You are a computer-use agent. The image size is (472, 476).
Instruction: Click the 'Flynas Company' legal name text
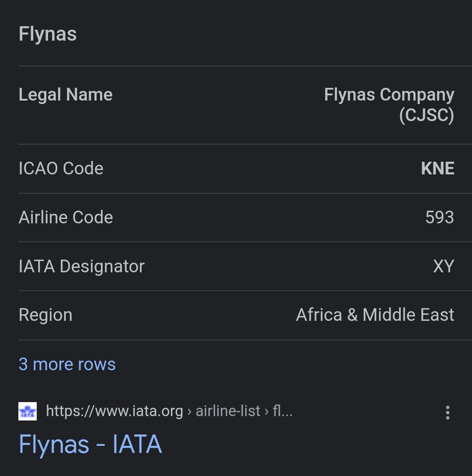[x=389, y=95]
